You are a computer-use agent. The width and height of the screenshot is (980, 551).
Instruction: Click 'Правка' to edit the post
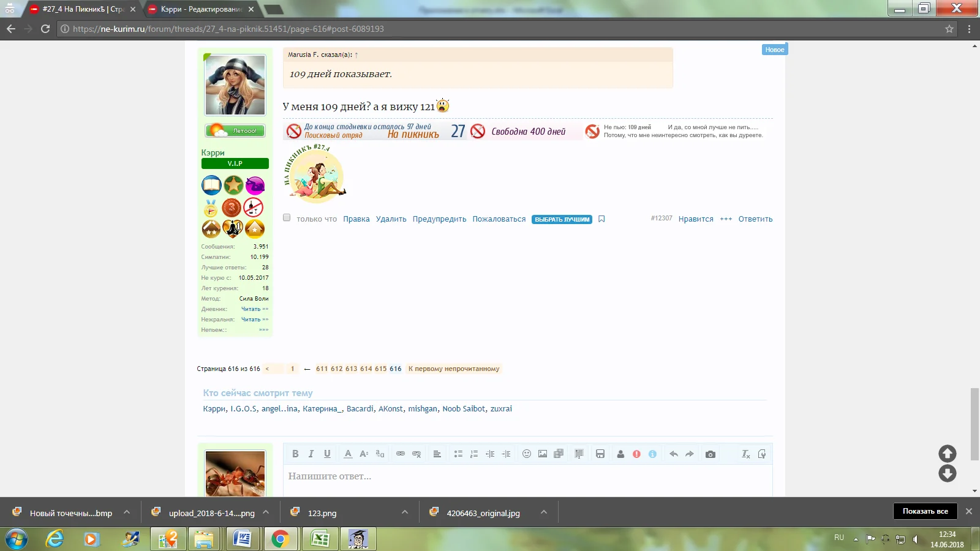[356, 219]
